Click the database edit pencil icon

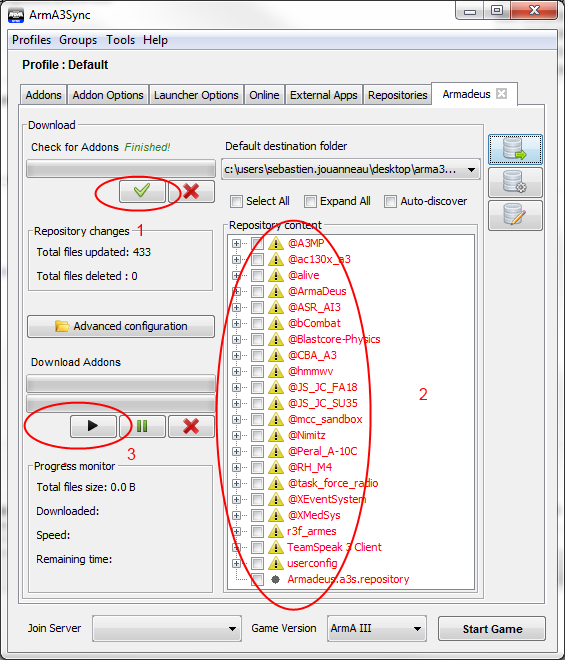[515, 215]
